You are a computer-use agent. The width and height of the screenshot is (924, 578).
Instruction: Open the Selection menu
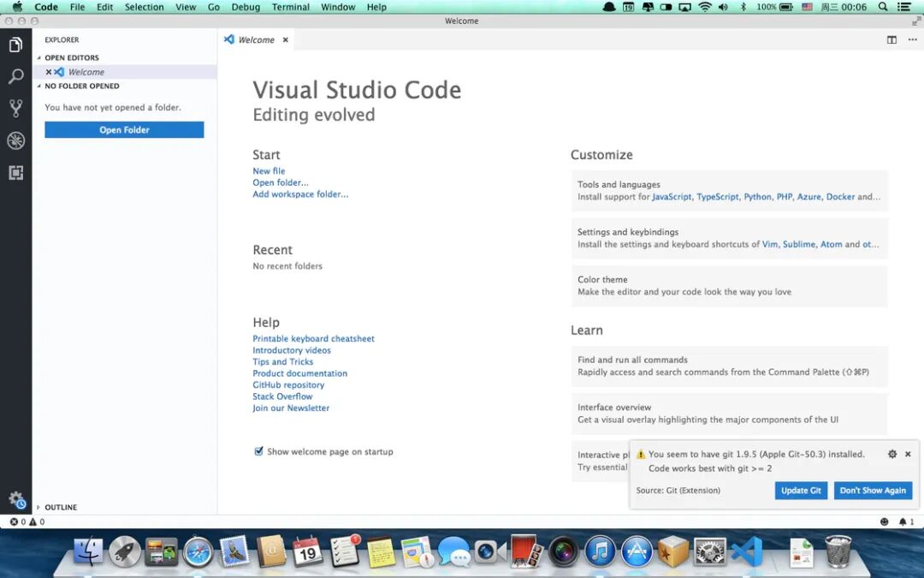tap(145, 7)
